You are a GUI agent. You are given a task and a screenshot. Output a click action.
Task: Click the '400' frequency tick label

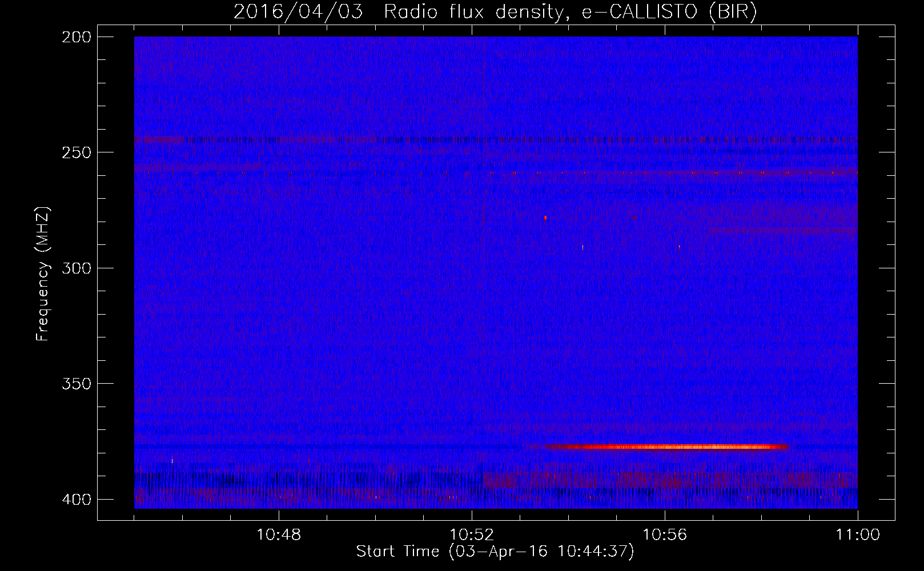pos(75,500)
